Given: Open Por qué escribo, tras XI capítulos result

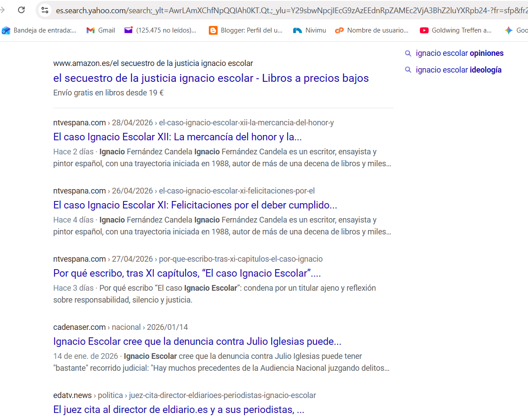Looking at the screenshot, I should pyautogui.click(x=187, y=273).
